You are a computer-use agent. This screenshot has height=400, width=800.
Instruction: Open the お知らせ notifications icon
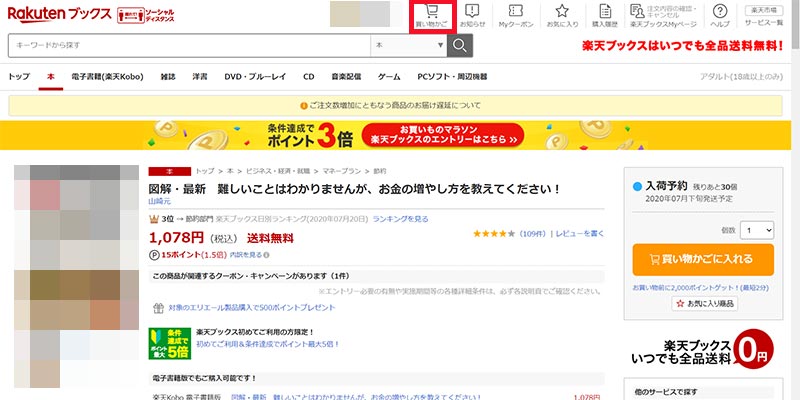point(472,16)
